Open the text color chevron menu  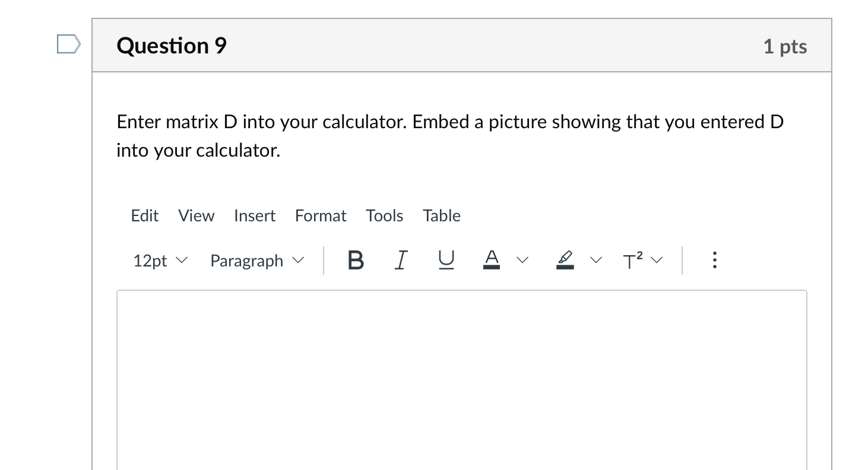coord(522,260)
